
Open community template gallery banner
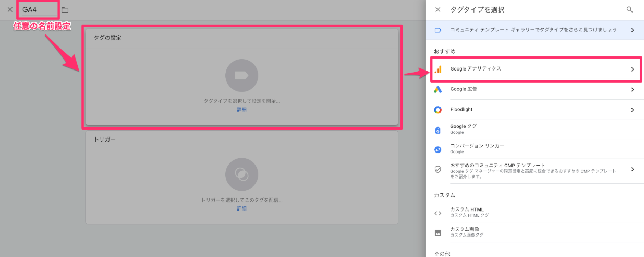pyautogui.click(x=534, y=30)
